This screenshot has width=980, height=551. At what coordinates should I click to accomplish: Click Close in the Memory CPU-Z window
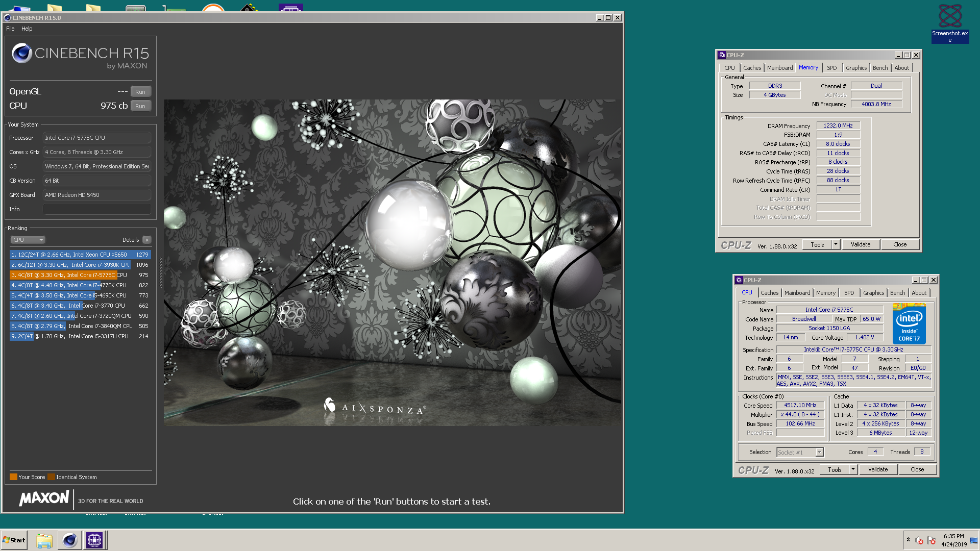click(900, 244)
